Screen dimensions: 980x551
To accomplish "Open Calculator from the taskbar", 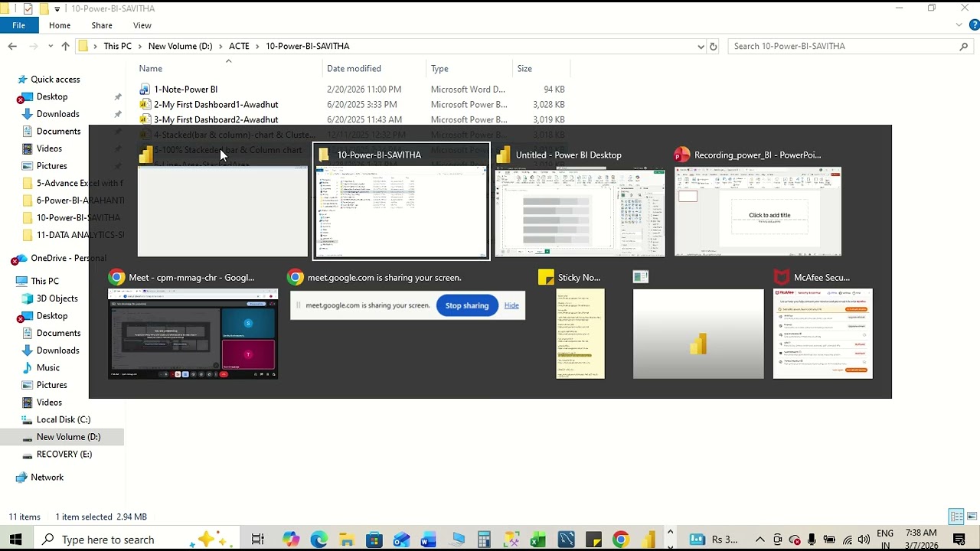I will pos(484,540).
